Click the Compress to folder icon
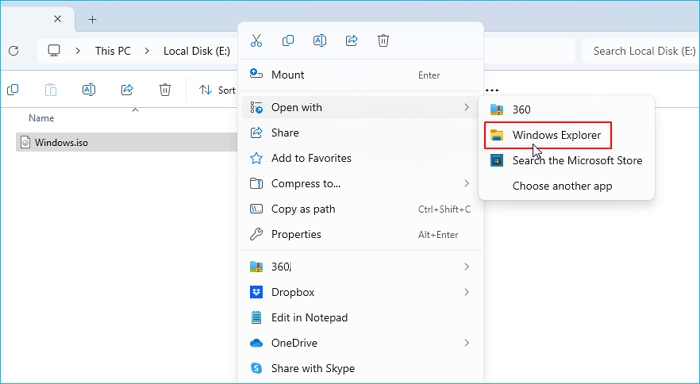700x384 pixels. pos(256,184)
